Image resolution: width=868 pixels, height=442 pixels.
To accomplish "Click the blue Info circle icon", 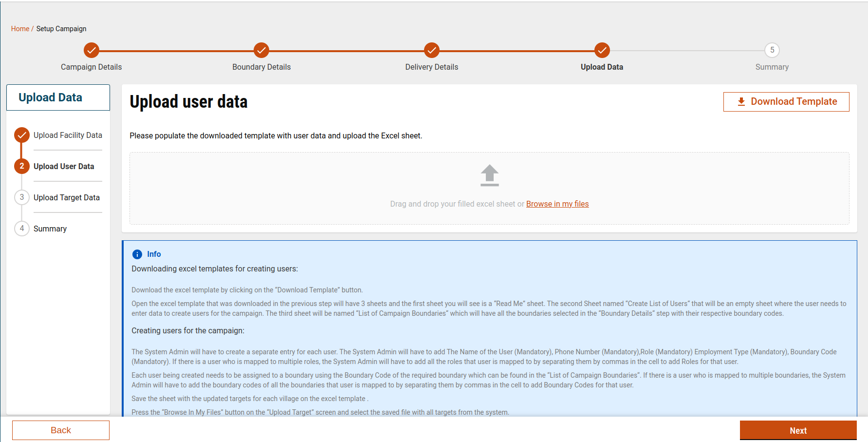I will 137,254.
